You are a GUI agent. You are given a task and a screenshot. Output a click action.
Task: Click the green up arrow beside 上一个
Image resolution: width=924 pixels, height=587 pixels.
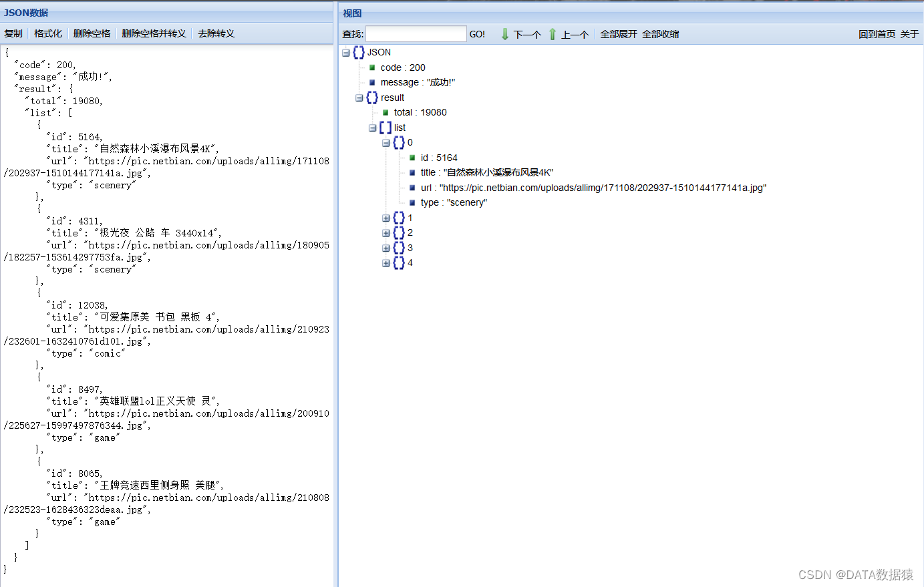(552, 34)
